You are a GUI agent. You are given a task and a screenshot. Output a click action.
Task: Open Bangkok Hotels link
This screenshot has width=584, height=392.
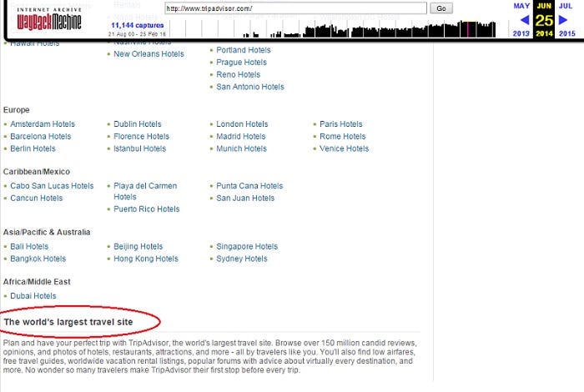click(38, 259)
